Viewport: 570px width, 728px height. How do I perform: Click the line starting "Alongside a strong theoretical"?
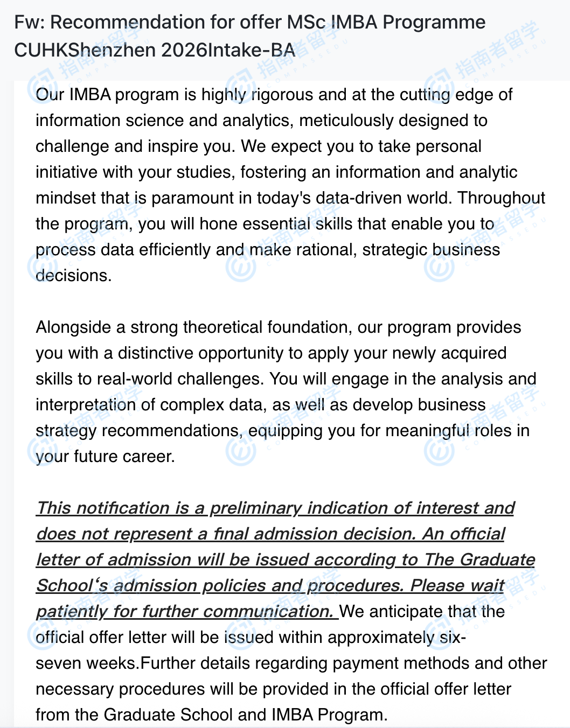(278, 327)
